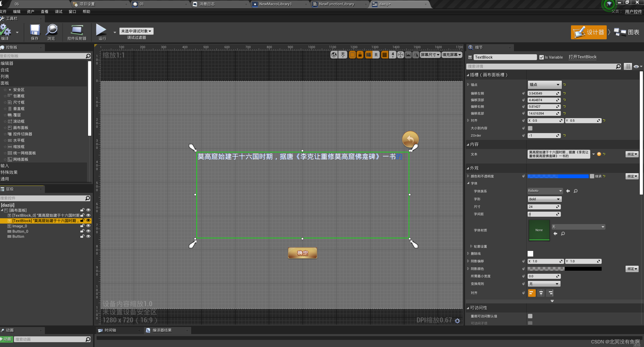Uncheck the Is Variable checkbox

click(x=542, y=57)
